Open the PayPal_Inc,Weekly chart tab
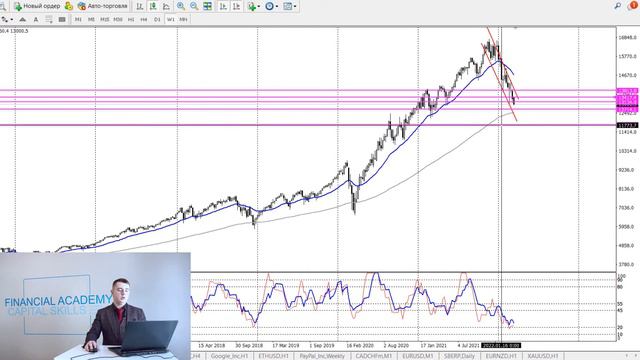The width and height of the screenshot is (640, 360). [x=322, y=356]
